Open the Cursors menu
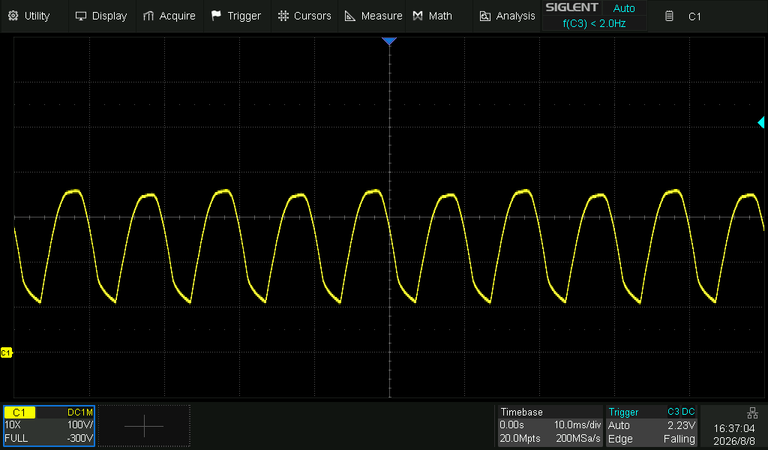 tap(304, 16)
